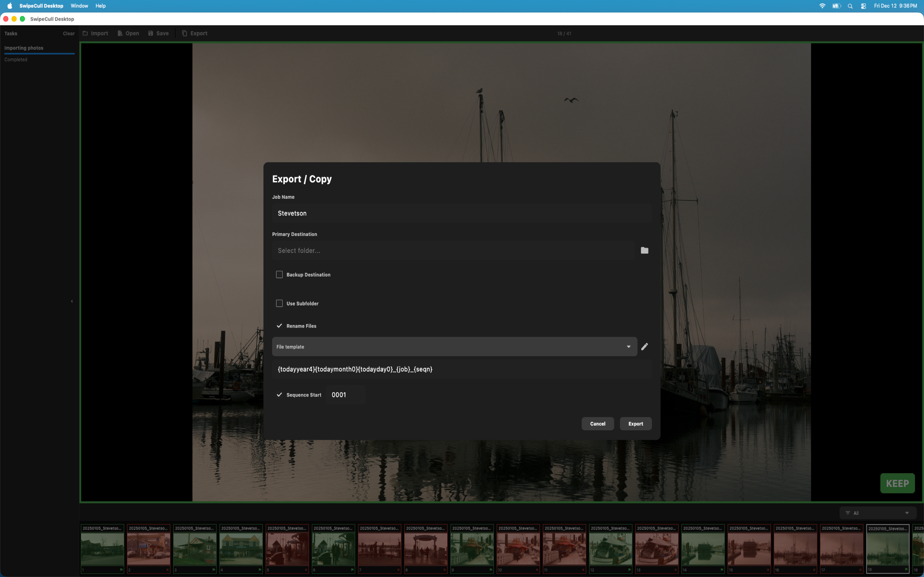Click the Cancel button in the dialog

598,424
